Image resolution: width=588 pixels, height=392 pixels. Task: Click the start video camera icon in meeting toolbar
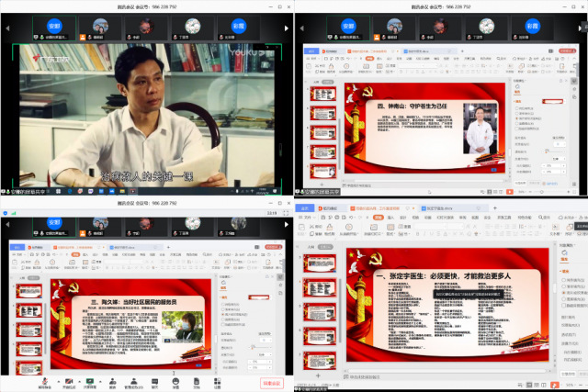tap(68, 379)
